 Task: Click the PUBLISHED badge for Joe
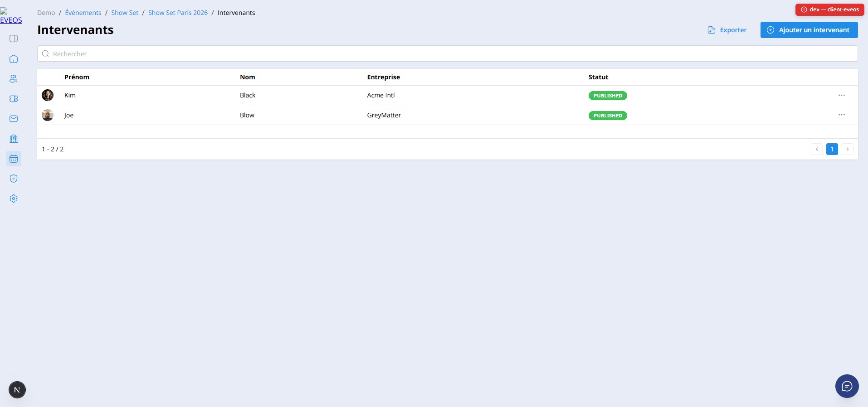click(x=608, y=116)
